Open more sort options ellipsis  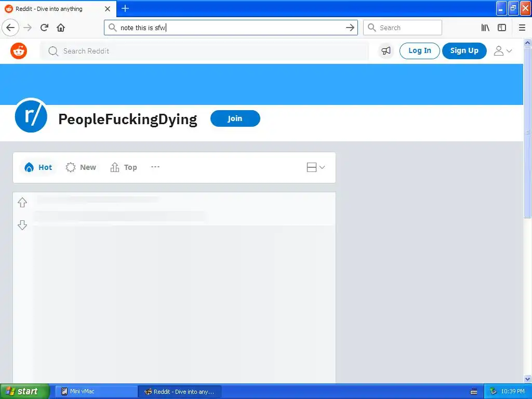155,167
